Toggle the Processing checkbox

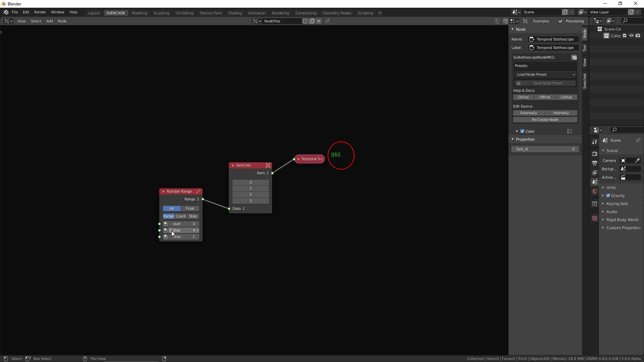560,21
